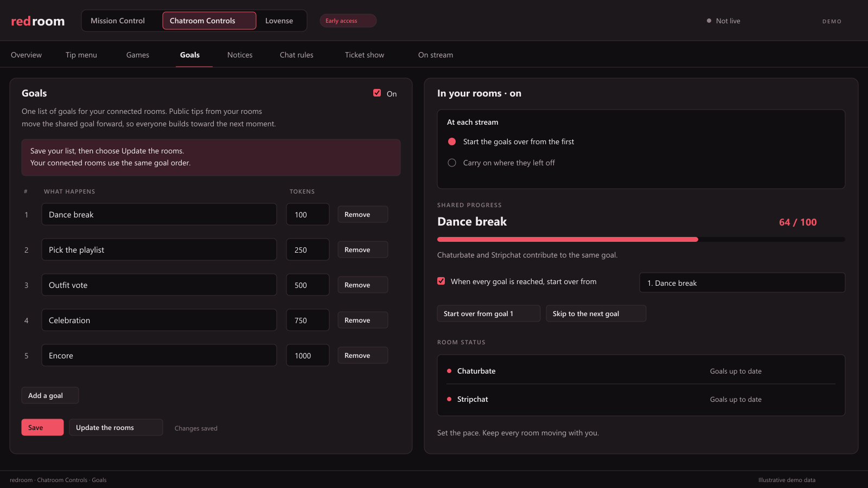Image resolution: width=868 pixels, height=488 pixels.
Task: Click Add a goal
Action: (50, 395)
